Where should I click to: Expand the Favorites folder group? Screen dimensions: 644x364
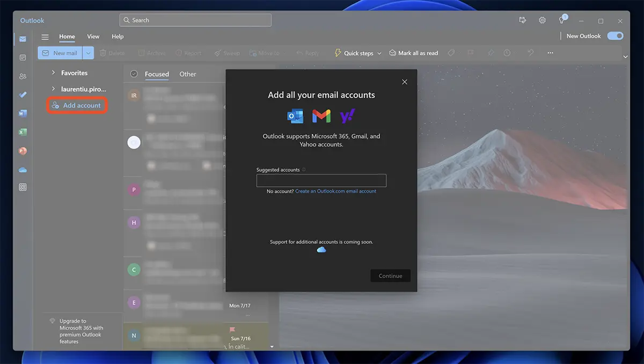(x=53, y=72)
